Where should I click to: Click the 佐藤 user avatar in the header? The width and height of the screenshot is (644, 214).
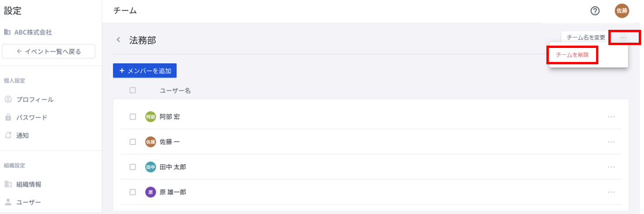point(622,11)
